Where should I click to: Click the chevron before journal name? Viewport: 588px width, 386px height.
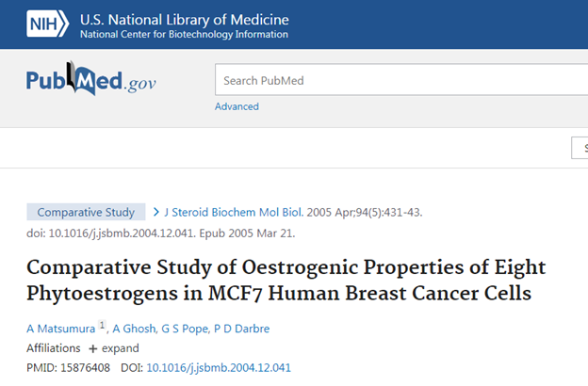click(x=156, y=212)
